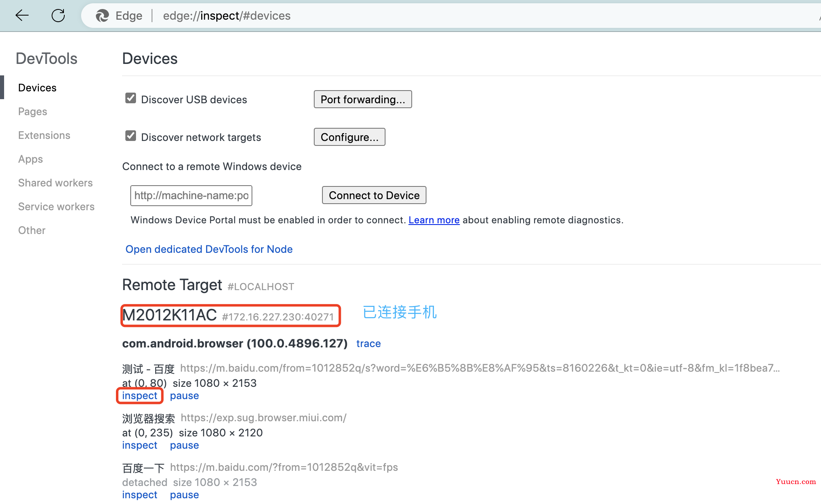Screen dimensions: 821x504
Task: Click the Edge logo icon in address bar
Action: pyautogui.click(x=102, y=16)
